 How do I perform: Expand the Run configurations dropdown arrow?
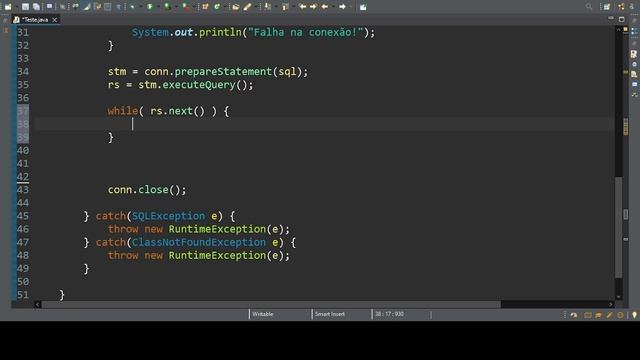tap(158, 7)
